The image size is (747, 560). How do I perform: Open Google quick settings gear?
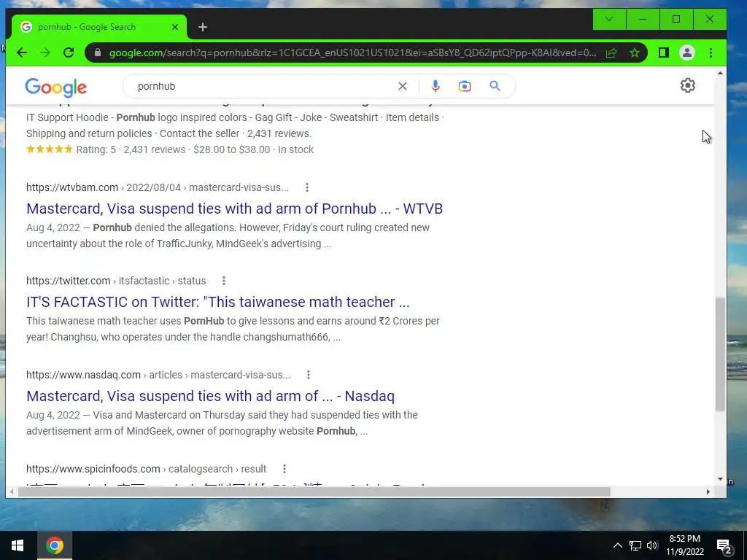pyautogui.click(x=687, y=86)
